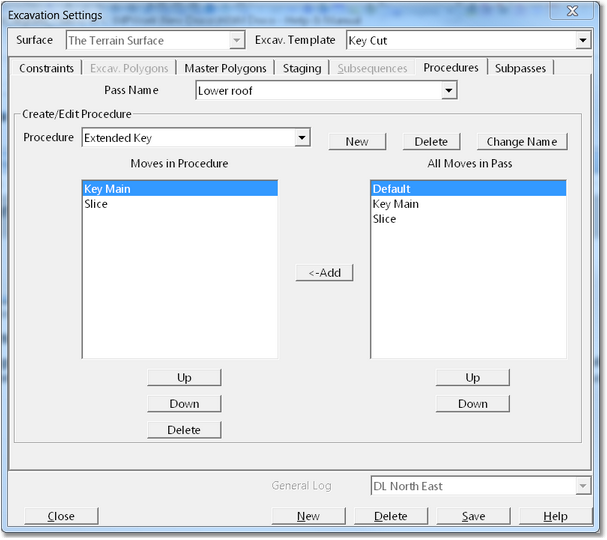Open Help for Excavation Settings
607x540 pixels.
(556, 516)
